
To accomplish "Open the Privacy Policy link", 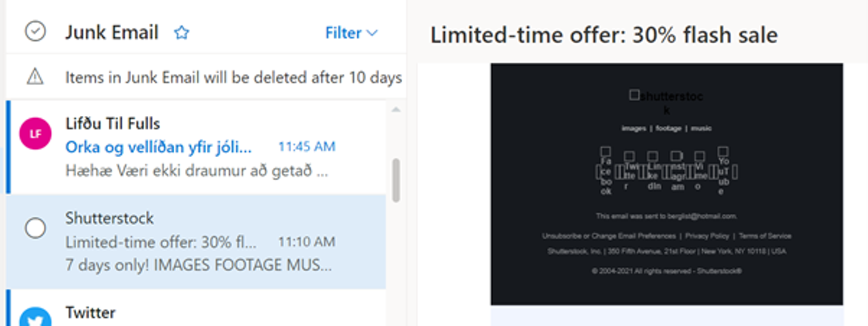I will coord(707,236).
